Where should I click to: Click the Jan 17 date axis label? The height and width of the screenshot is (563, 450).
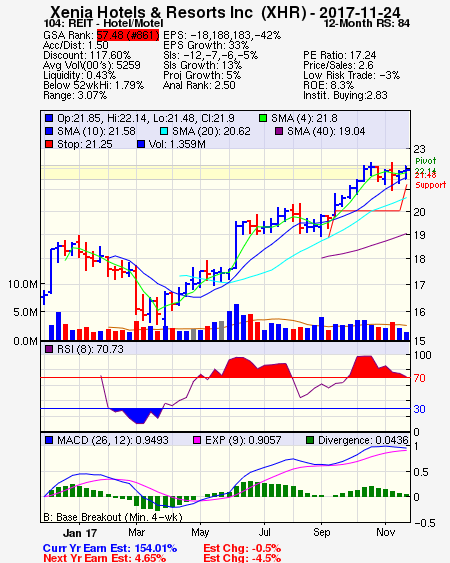[x=80, y=533]
